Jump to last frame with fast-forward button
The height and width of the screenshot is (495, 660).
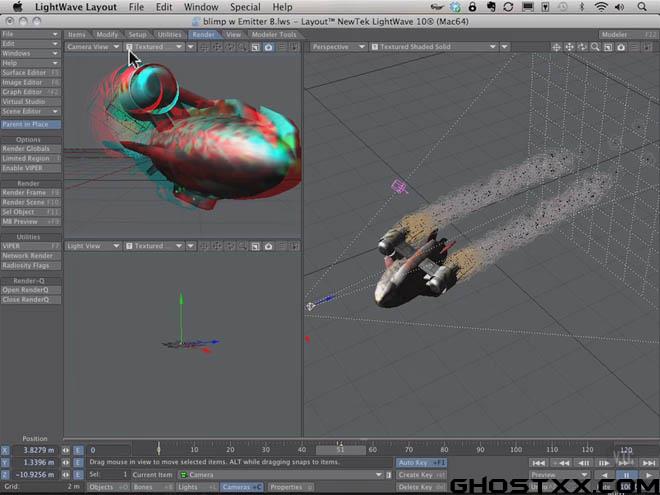[x=649, y=463]
